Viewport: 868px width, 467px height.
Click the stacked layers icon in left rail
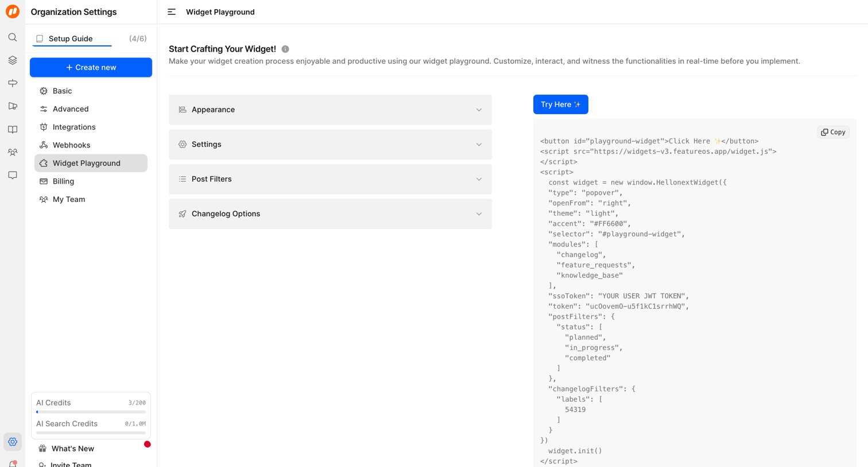pyautogui.click(x=13, y=60)
